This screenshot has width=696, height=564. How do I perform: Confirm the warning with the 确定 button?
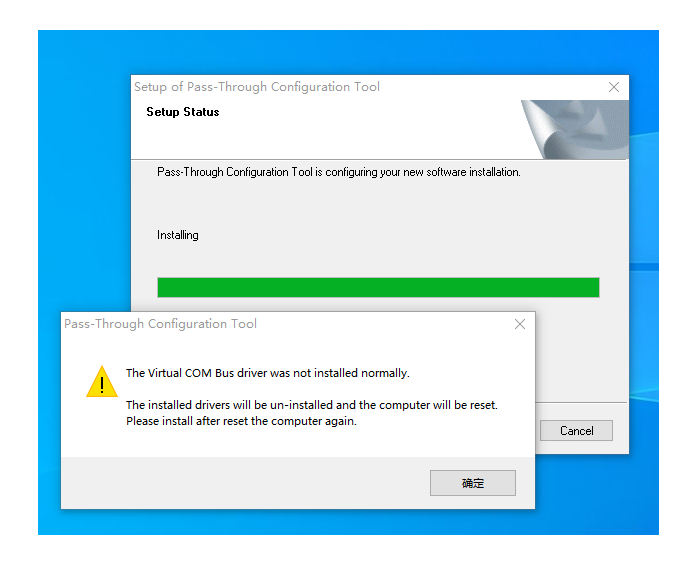click(473, 483)
